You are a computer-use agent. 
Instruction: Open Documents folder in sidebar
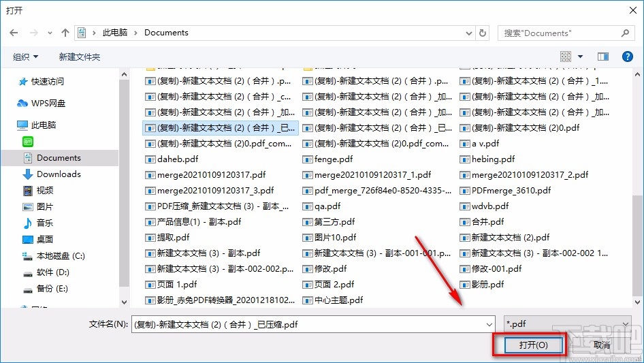click(x=59, y=158)
